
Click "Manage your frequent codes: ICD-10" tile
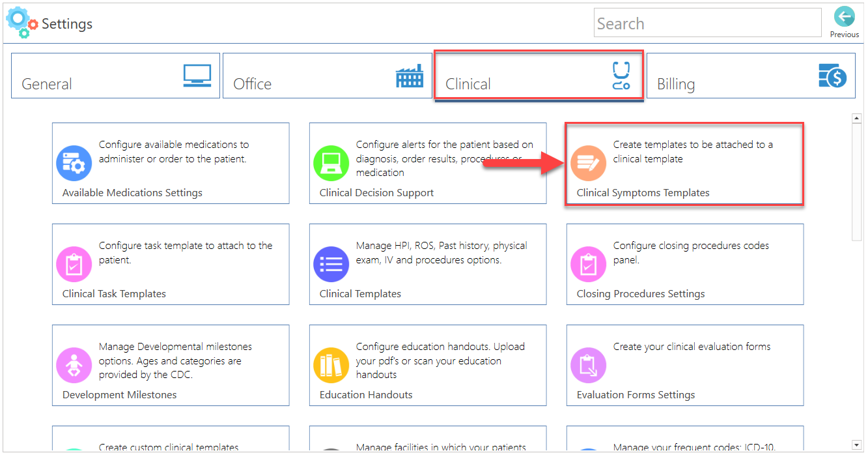coord(685,439)
